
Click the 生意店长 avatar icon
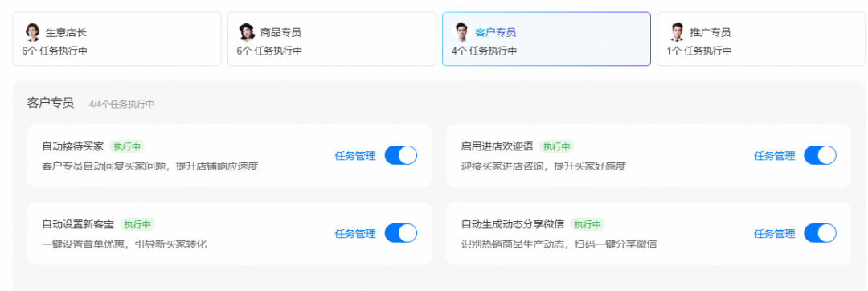tap(32, 32)
